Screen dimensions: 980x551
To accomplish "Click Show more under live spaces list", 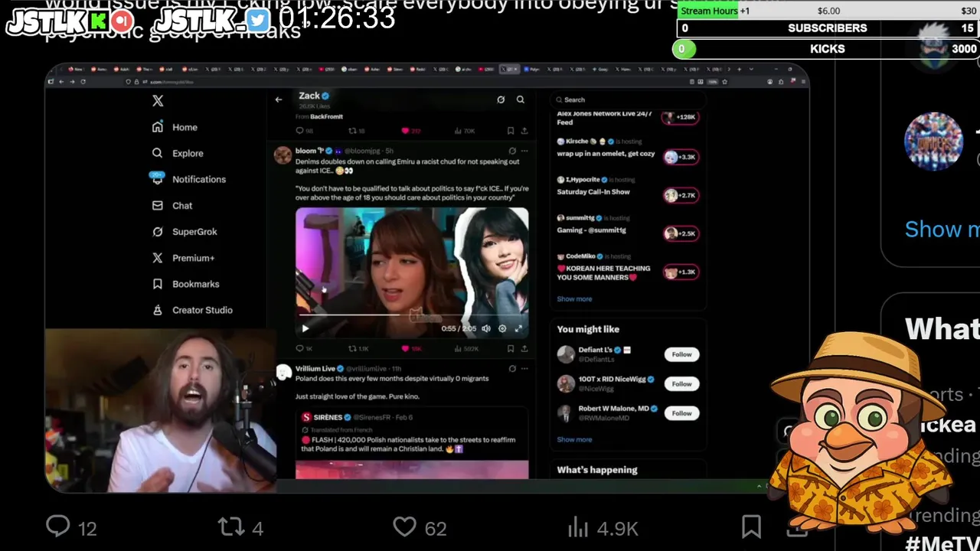I will click(574, 299).
